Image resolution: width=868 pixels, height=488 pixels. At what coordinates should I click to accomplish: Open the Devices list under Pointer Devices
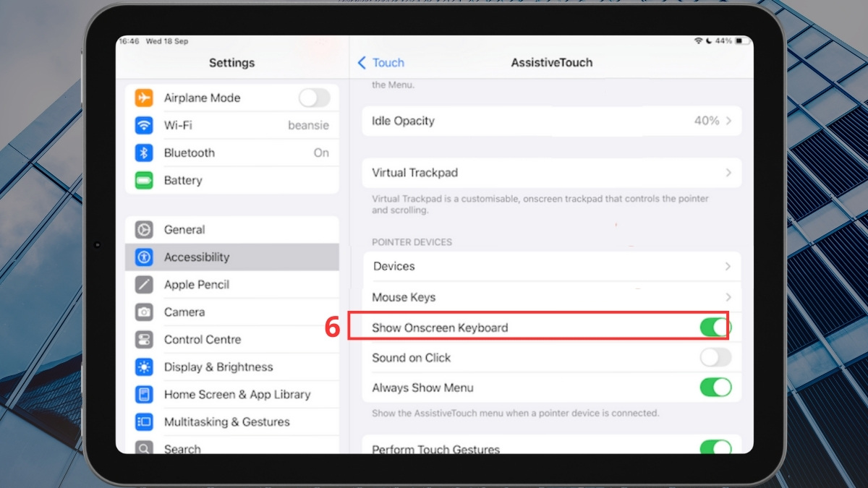coord(550,266)
